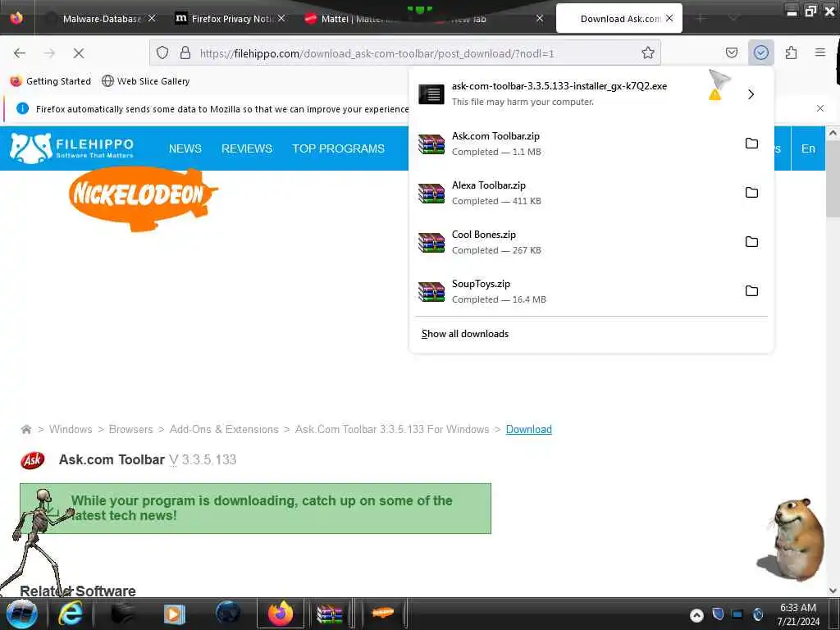Open the Getting Started bookmark

(x=51, y=81)
